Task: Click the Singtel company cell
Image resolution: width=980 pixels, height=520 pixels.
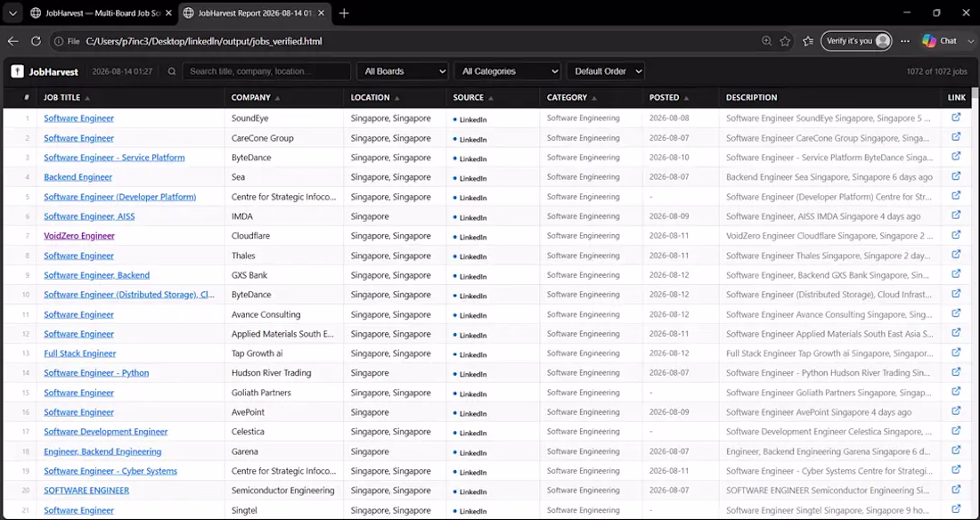Action: tap(283, 510)
